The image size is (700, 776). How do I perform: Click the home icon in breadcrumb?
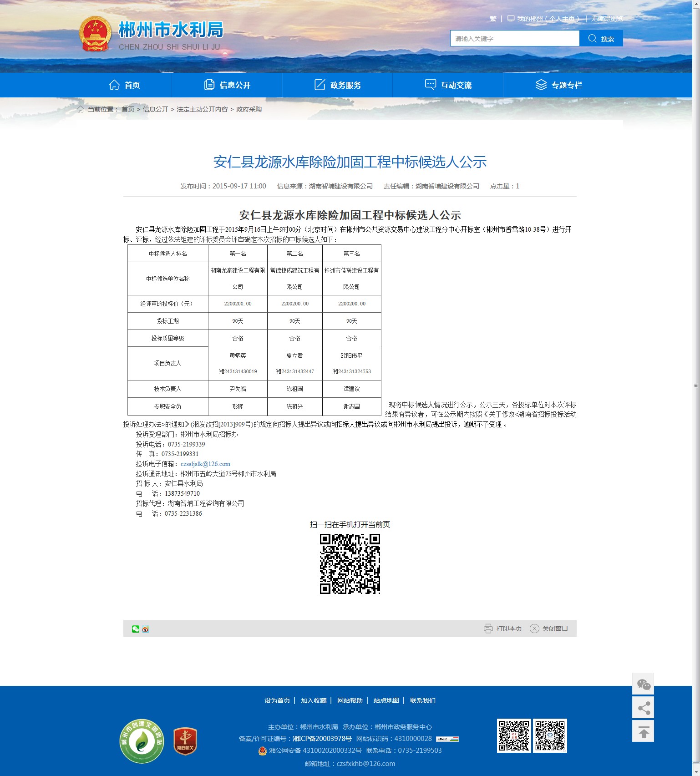tap(81, 109)
